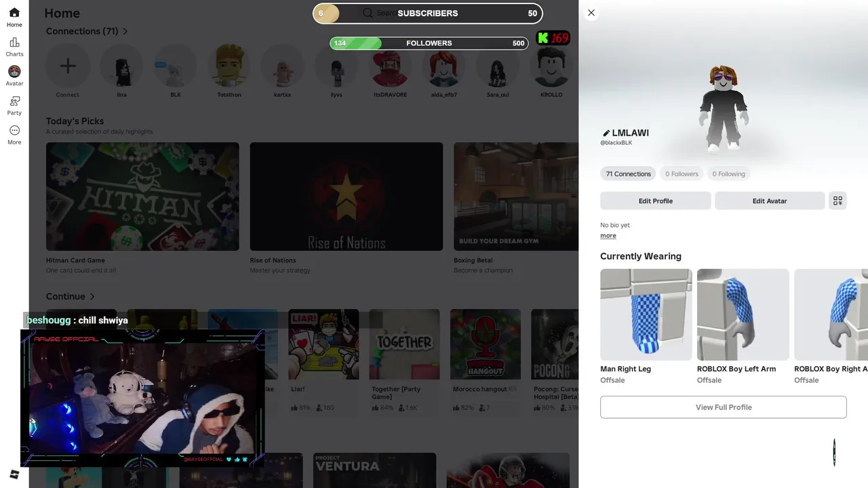Open the Pocong Cursed Hospital tile
Viewport: 868px width, 488px height.
click(555, 344)
